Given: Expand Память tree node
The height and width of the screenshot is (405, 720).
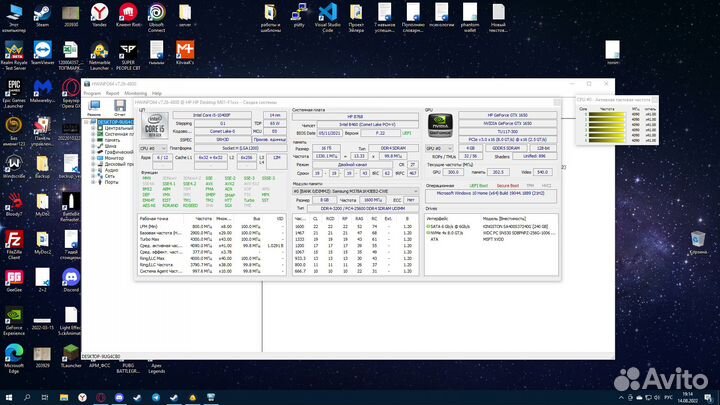Looking at the screenshot, I should (93, 140).
